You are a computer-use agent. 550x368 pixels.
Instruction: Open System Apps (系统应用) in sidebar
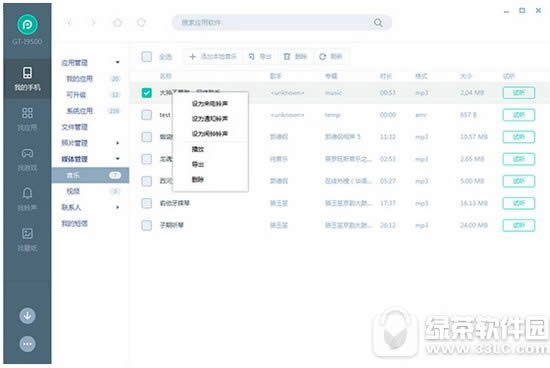click(80, 111)
